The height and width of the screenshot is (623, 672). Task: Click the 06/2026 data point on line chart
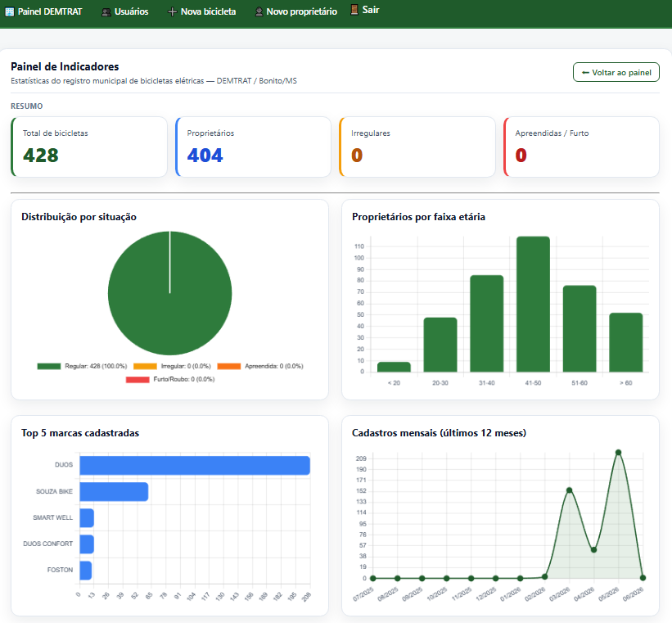(643, 577)
